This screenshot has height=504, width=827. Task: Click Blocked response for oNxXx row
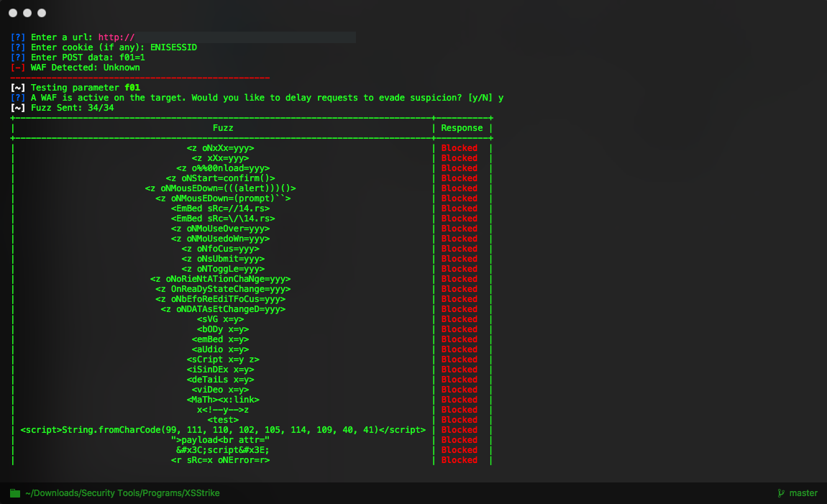click(x=459, y=148)
